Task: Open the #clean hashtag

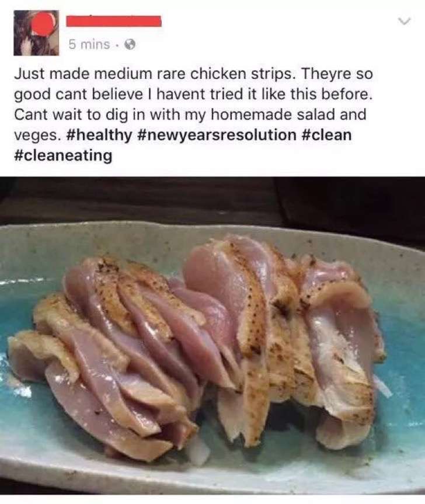Action: (326, 135)
